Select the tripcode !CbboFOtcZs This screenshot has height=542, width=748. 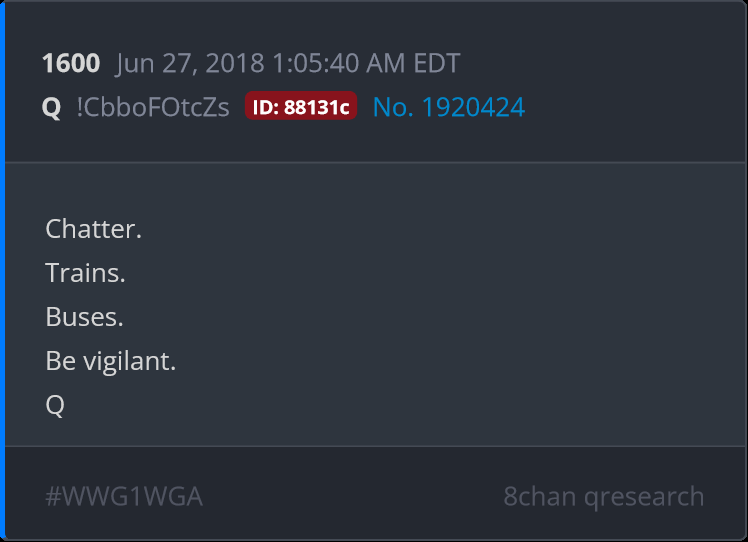153,107
